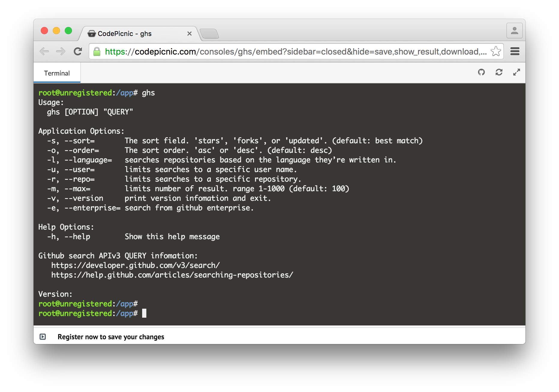Click the "-o, --order=" option text

73,150
